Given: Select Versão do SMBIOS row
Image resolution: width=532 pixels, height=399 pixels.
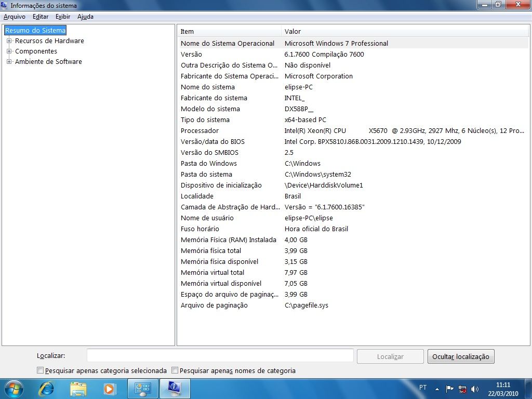Looking at the screenshot, I should 353,153.
